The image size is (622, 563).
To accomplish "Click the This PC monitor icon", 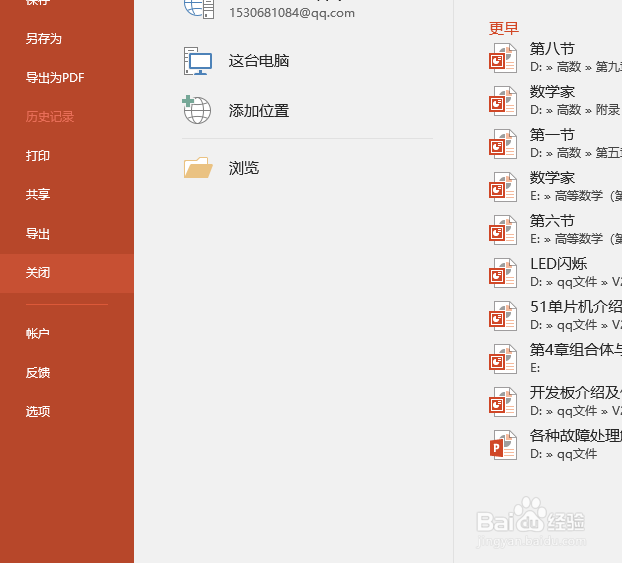I will (198, 61).
